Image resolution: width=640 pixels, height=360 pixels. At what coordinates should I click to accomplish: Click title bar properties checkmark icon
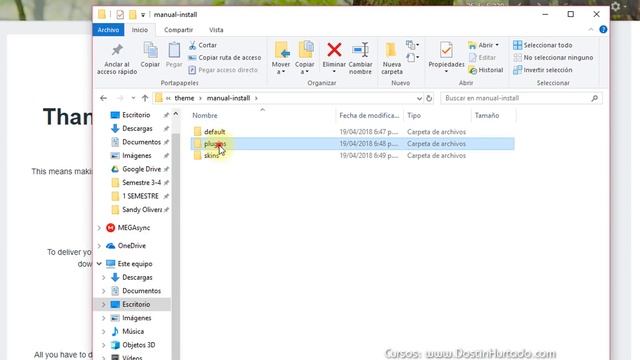tap(120, 15)
